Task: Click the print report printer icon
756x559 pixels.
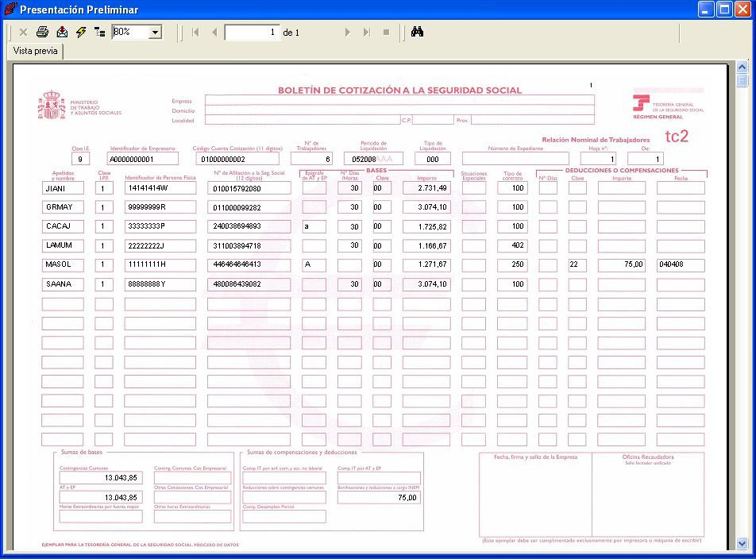Action: pos(42,33)
